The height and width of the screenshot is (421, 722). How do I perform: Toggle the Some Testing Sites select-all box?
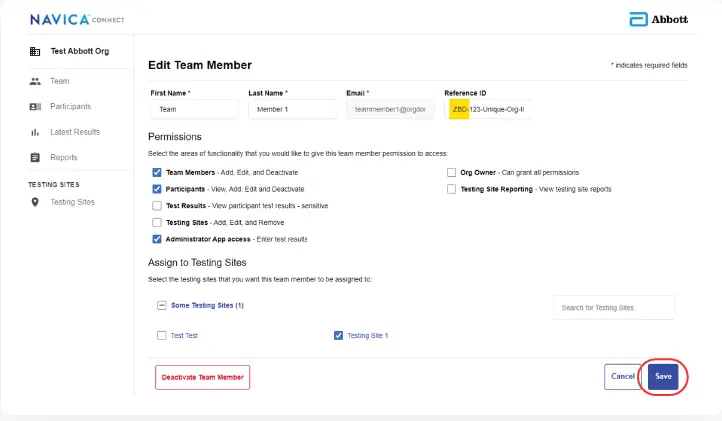point(162,305)
